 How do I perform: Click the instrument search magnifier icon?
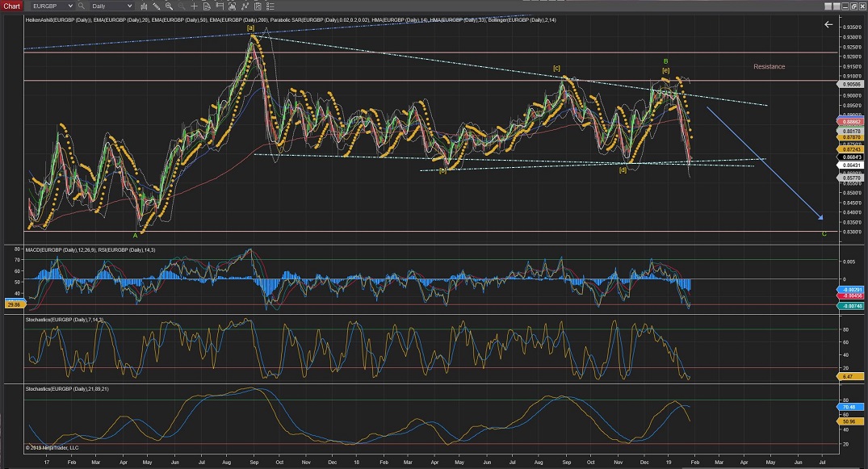82,6
